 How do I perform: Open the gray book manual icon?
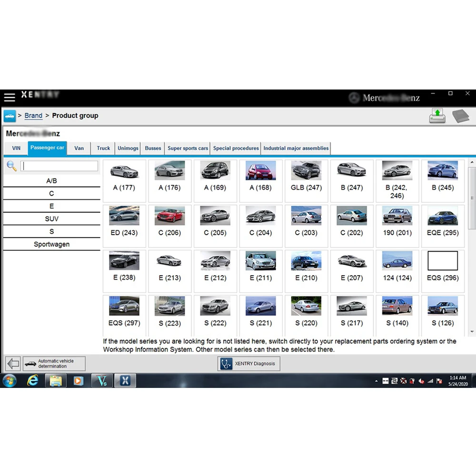pos(460,116)
